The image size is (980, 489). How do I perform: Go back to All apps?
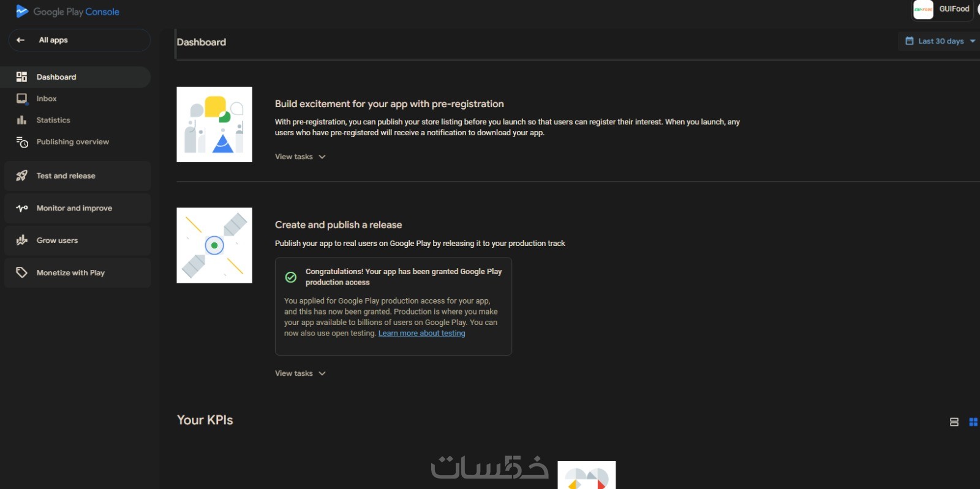click(x=80, y=40)
